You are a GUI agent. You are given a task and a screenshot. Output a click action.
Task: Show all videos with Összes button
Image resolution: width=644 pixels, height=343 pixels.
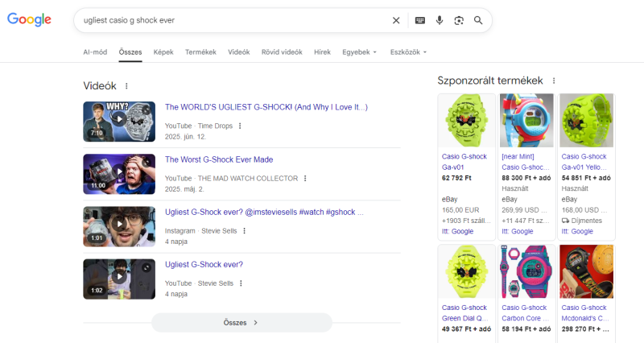click(x=242, y=323)
